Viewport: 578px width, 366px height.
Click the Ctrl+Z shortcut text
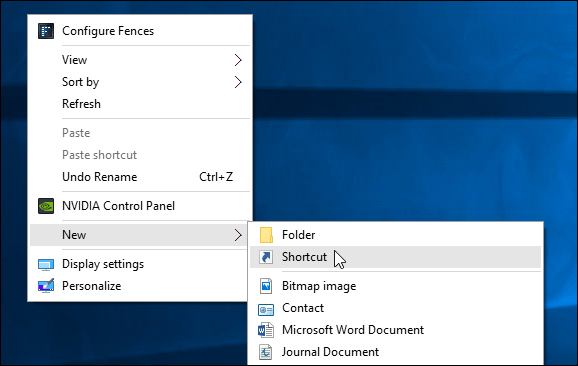[216, 177]
